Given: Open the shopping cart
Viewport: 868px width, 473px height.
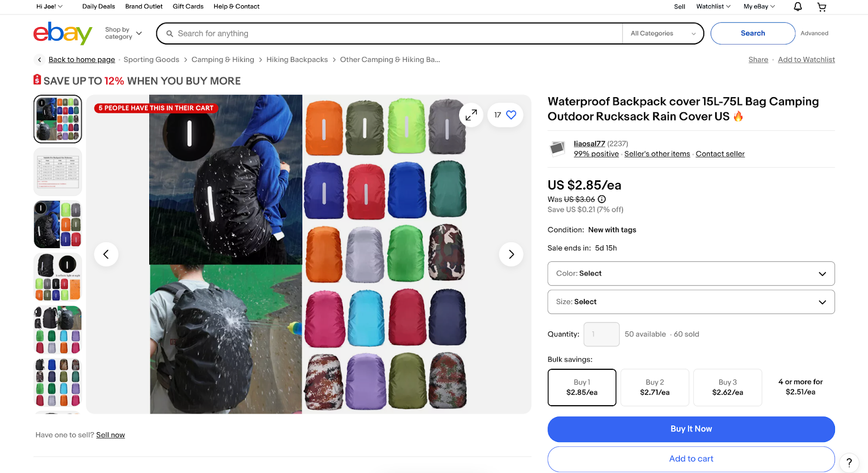Looking at the screenshot, I should [x=821, y=7].
